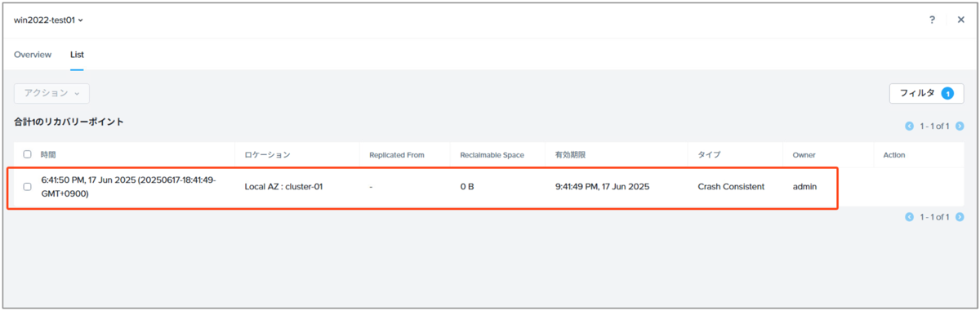980x311 pixels.
Task: Click Owner column header
Action: click(804, 154)
